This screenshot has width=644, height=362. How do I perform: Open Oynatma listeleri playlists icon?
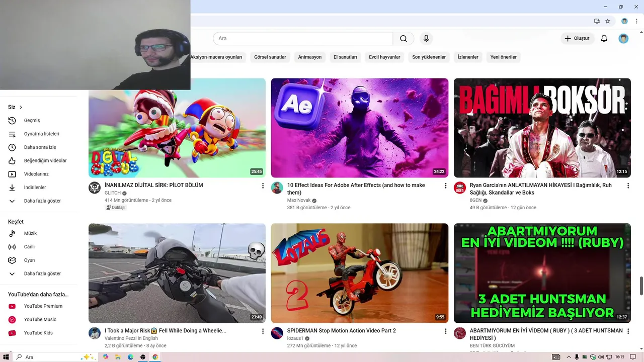tap(12, 134)
